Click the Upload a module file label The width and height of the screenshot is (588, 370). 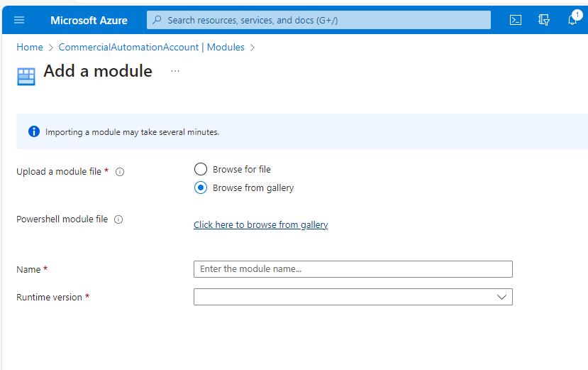tap(59, 172)
